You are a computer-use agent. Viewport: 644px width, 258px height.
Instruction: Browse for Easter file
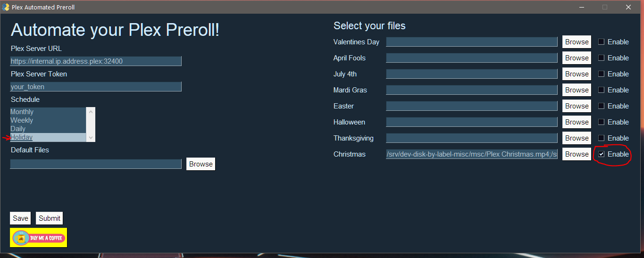[577, 106]
